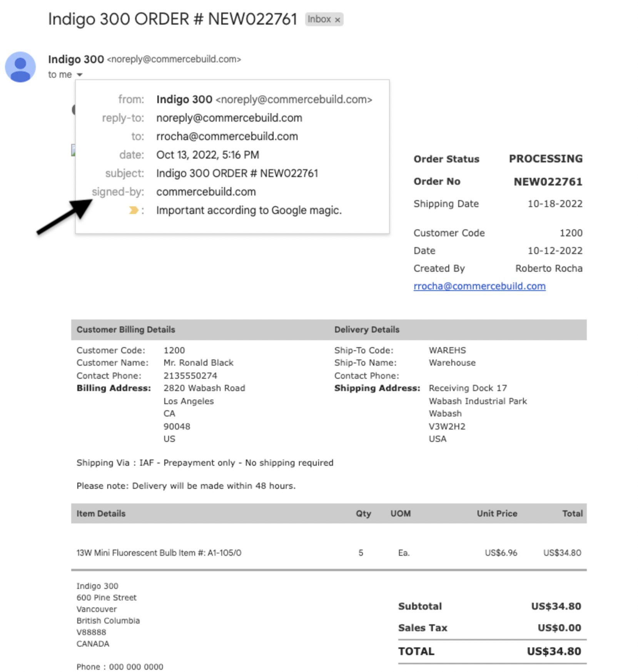Click the delivery within 48 hours note
Viewport: 638px width, 672px height.
point(186,486)
